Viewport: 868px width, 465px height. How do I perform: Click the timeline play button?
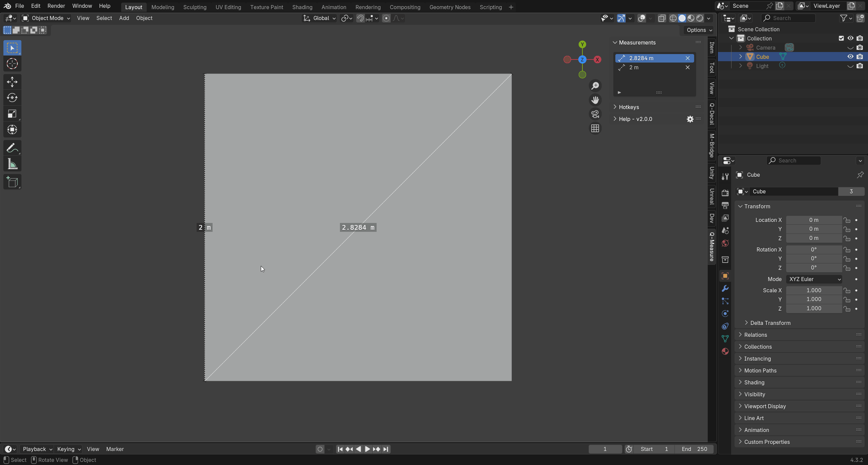367,449
